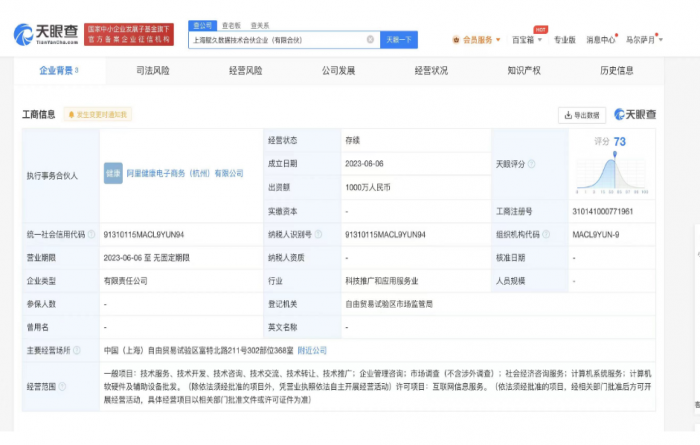Click 发生变更时通知我 bell button
The image size is (700, 445).
click(x=97, y=115)
